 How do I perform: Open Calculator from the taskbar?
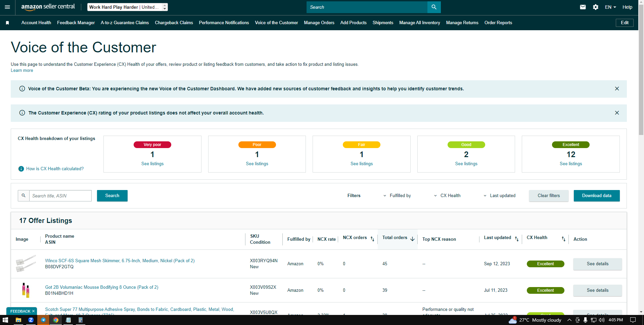point(81,320)
